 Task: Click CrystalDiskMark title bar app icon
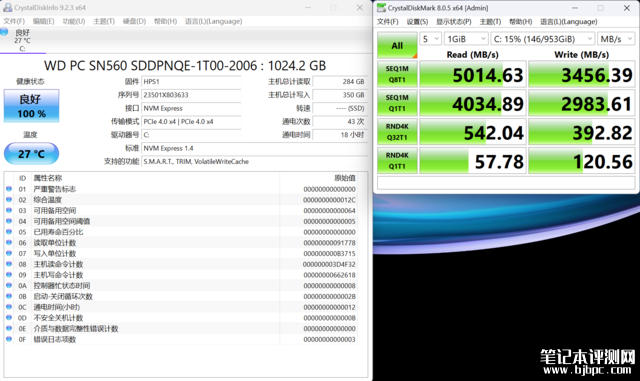click(x=381, y=8)
